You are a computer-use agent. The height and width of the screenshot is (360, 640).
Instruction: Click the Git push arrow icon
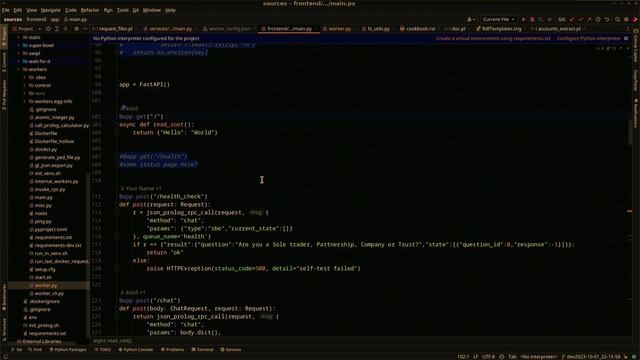[589, 20]
